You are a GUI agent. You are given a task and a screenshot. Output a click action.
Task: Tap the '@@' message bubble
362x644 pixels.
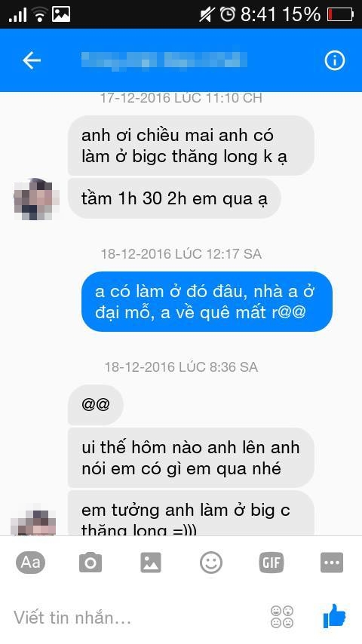tap(95, 404)
